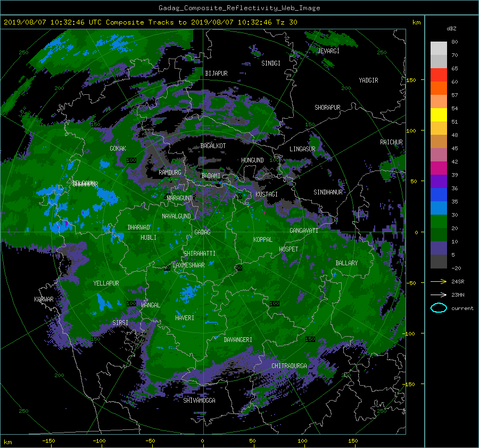Viewport: 479px width, 448px height.
Task: Click the dark gray -20 to 5 dBZ swatch
Action: point(439,262)
